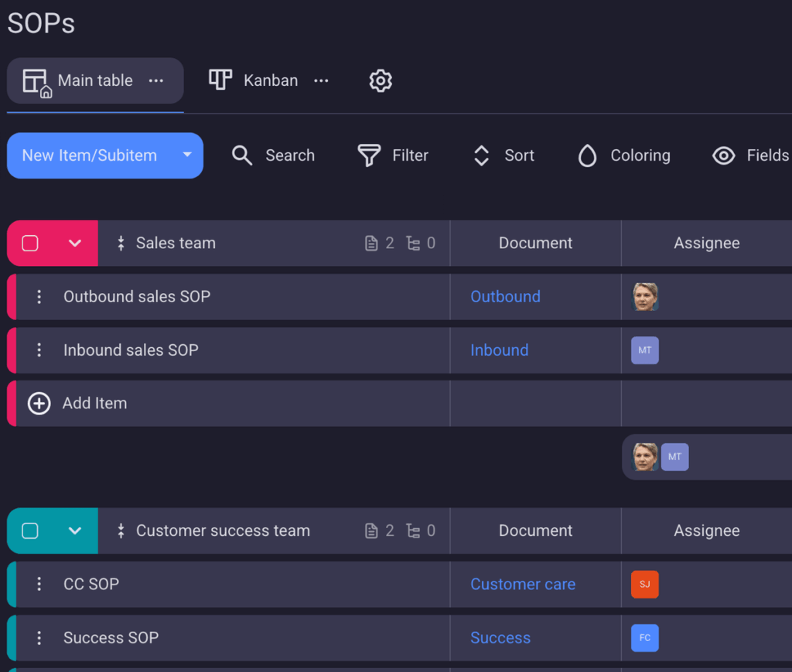
Task: Click Add Item in the Sales team group
Action: point(93,403)
